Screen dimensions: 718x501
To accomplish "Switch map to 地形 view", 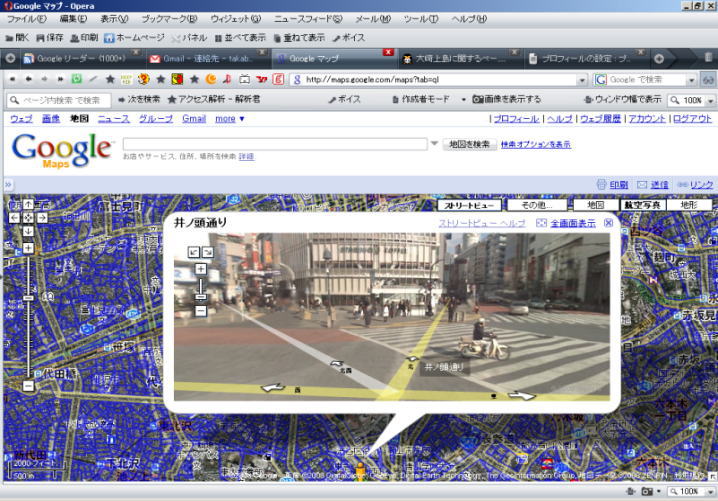I will (689, 205).
